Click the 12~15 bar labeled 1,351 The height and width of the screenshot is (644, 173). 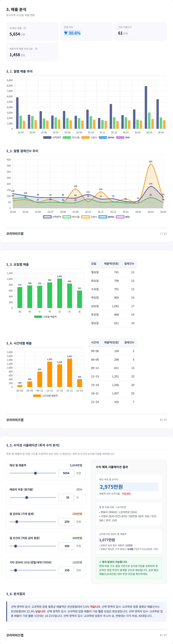tap(50, 374)
